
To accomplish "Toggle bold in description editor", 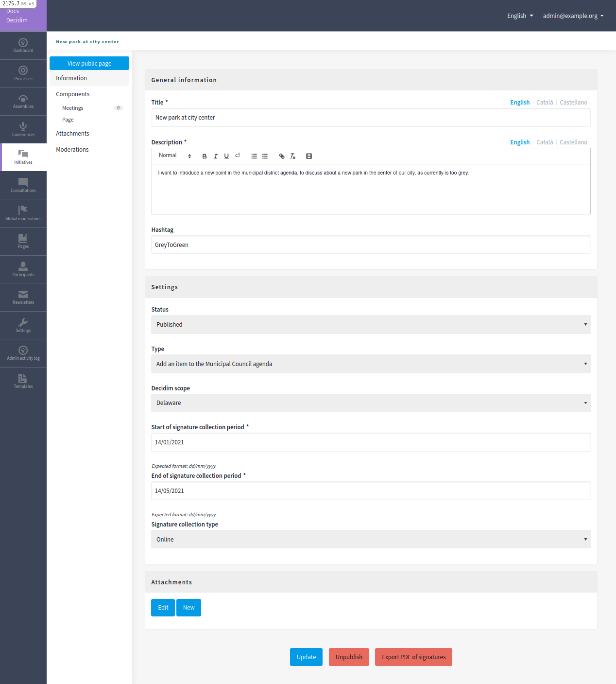I will [x=205, y=156].
